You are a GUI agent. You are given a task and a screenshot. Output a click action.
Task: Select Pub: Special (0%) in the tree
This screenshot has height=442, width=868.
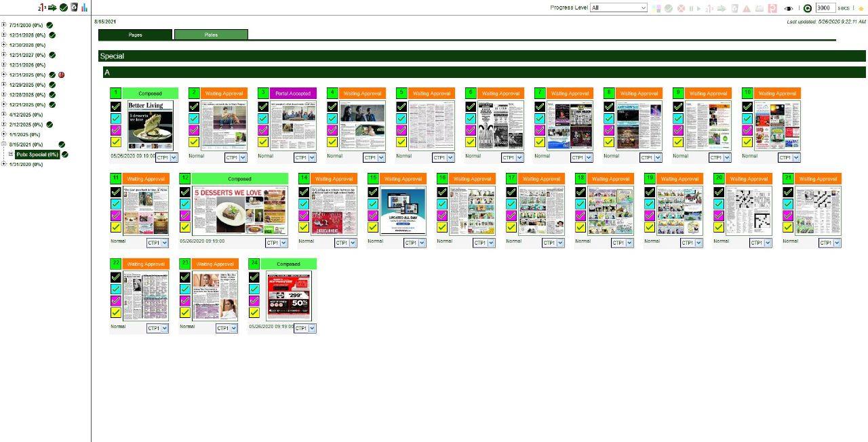(37, 155)
